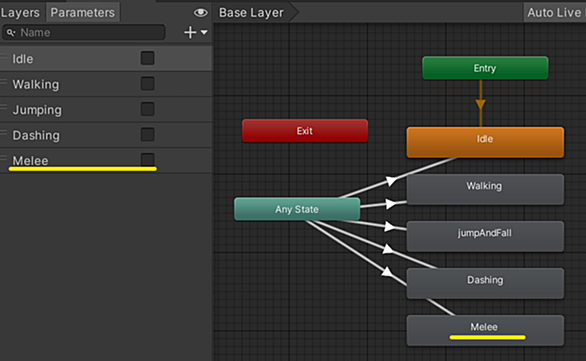
Task: Select the Melee parameter row label
Action: [30, 161]
